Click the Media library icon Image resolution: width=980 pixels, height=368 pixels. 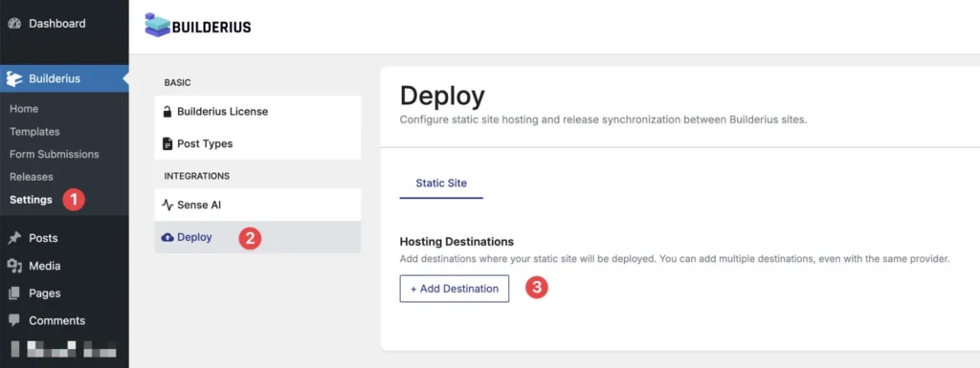pyautogui.click(x=14, y=266)
